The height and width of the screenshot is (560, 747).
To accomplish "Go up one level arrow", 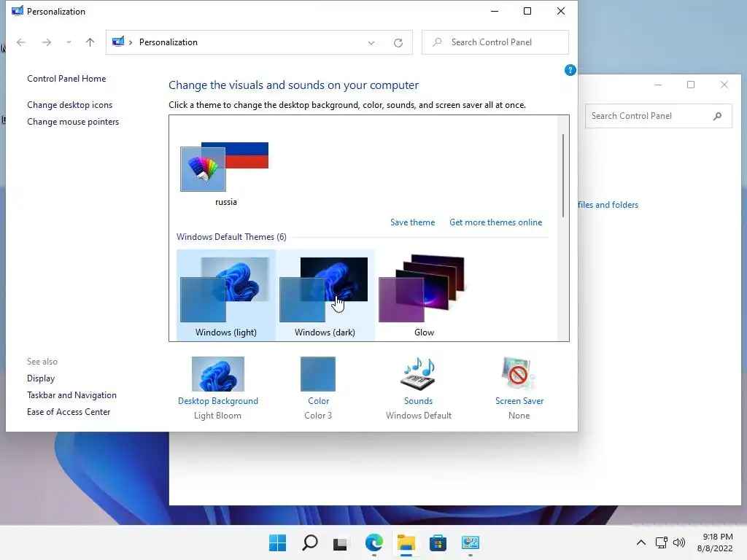I will pyautogui.click(x=90, y=42).
